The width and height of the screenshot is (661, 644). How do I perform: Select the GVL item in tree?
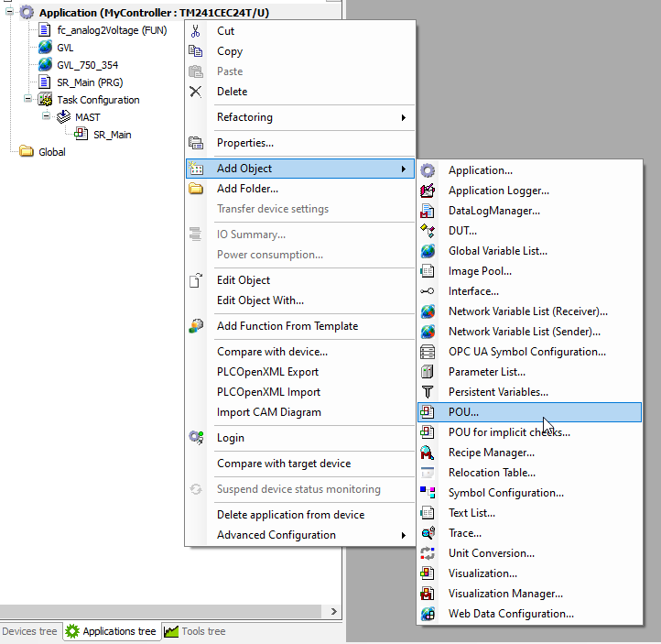pyautogui.click(x=65, y=48)
